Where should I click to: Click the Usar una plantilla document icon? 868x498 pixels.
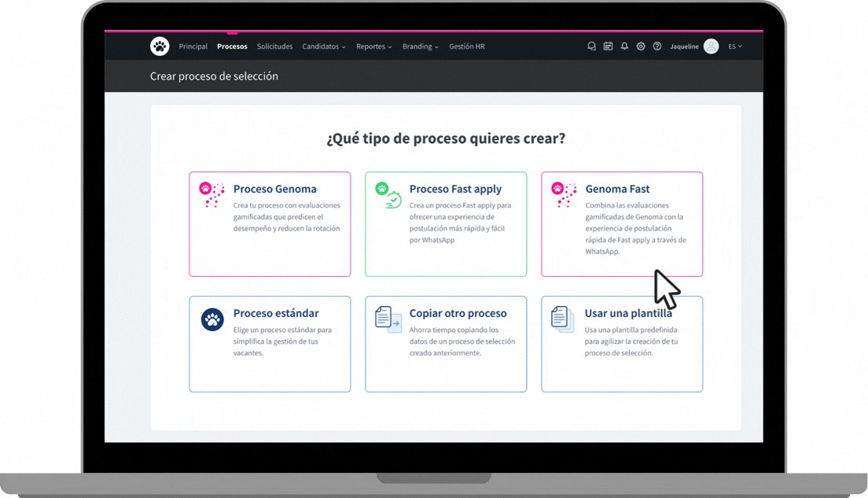pyautogui.click(x=562, y=319)
